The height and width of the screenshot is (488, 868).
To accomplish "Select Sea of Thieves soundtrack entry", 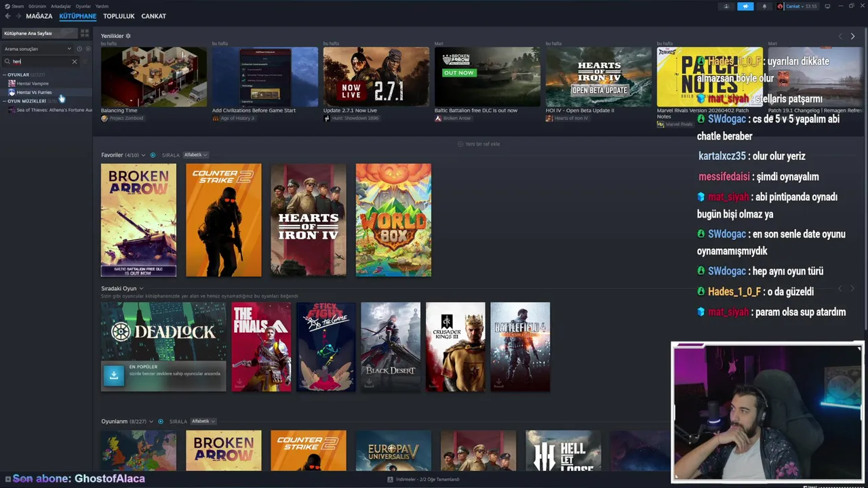I will [46, 110].
